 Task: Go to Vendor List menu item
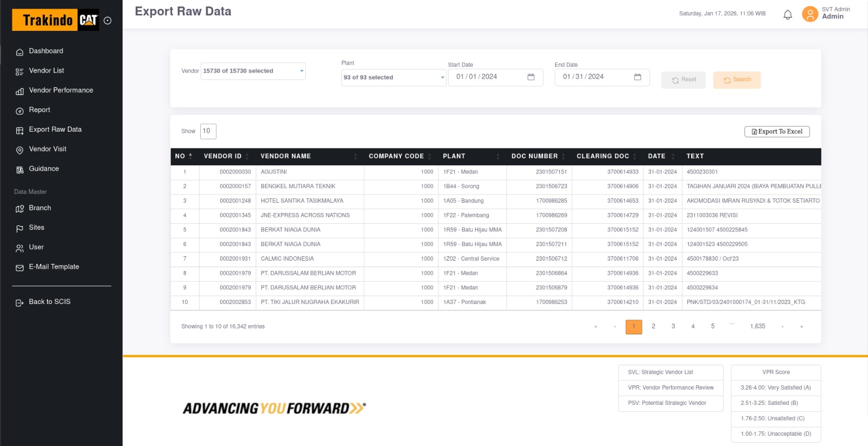pos(47,70)
